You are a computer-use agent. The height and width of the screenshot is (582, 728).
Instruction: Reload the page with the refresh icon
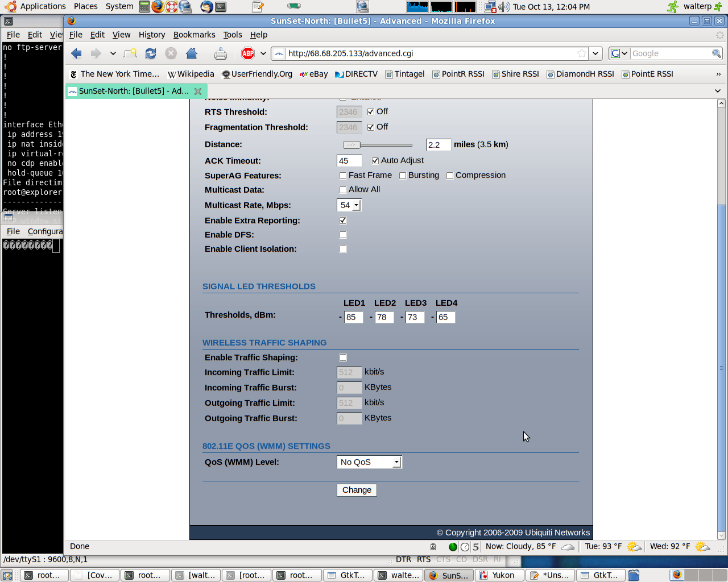151,53
